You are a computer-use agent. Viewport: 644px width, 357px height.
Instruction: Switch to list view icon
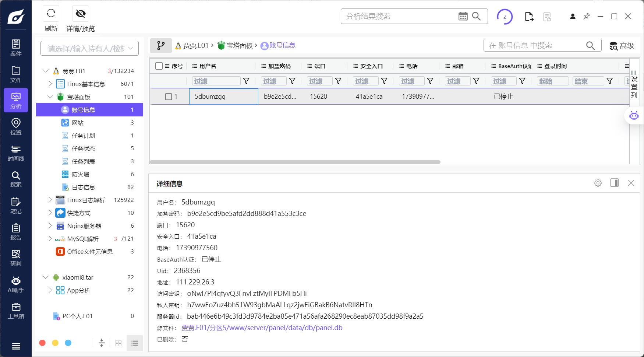pyautogui.click(x=135, y=343)
